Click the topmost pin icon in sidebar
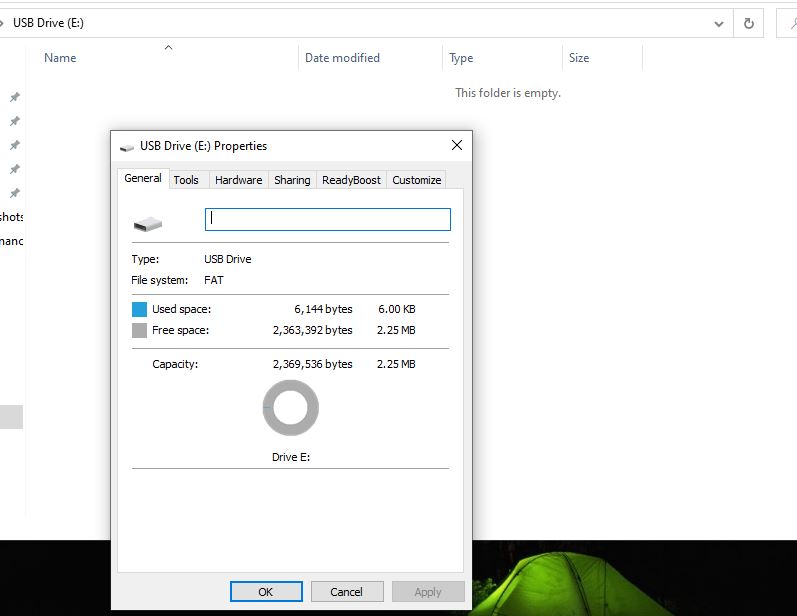This screenshot has width=797, height=616. coord(14,97)
